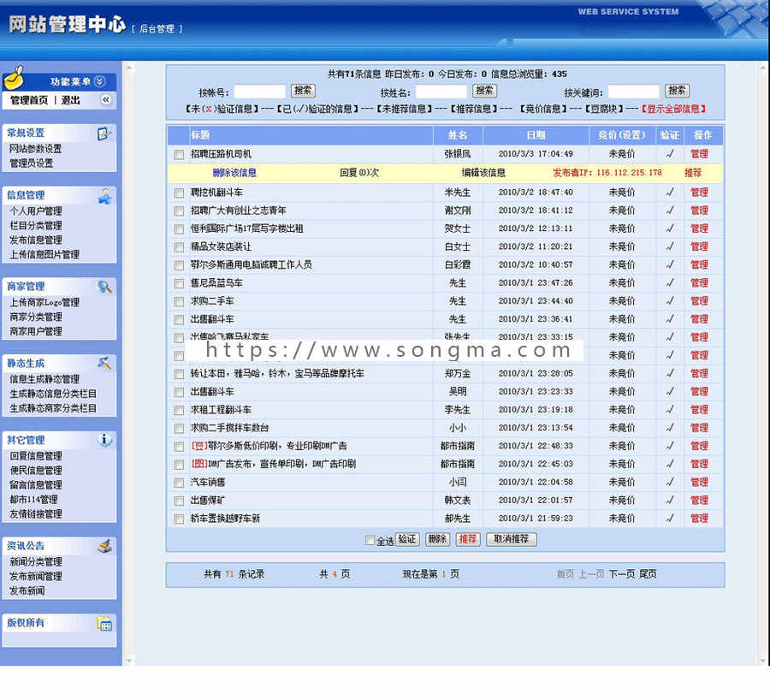
Task: Open 管理员设置 menu item
Action: click(x=32, y=163)
